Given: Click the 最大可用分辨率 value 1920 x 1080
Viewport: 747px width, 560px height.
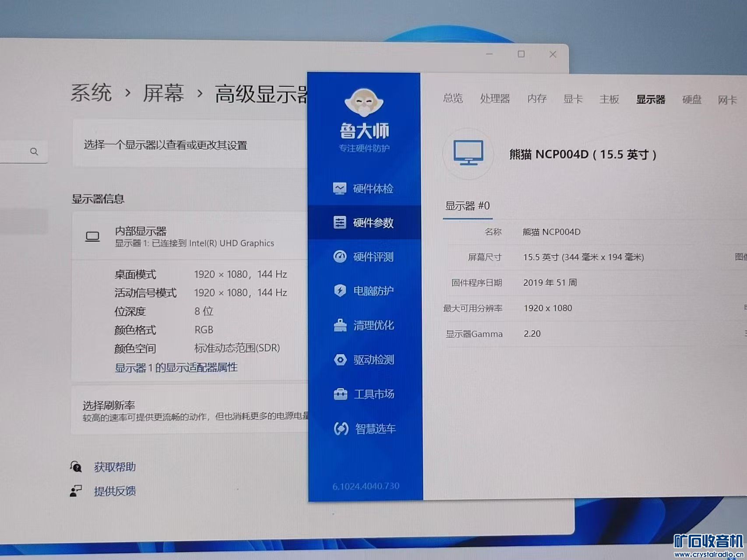Looking at the screenshot, I should pos(548,308).
